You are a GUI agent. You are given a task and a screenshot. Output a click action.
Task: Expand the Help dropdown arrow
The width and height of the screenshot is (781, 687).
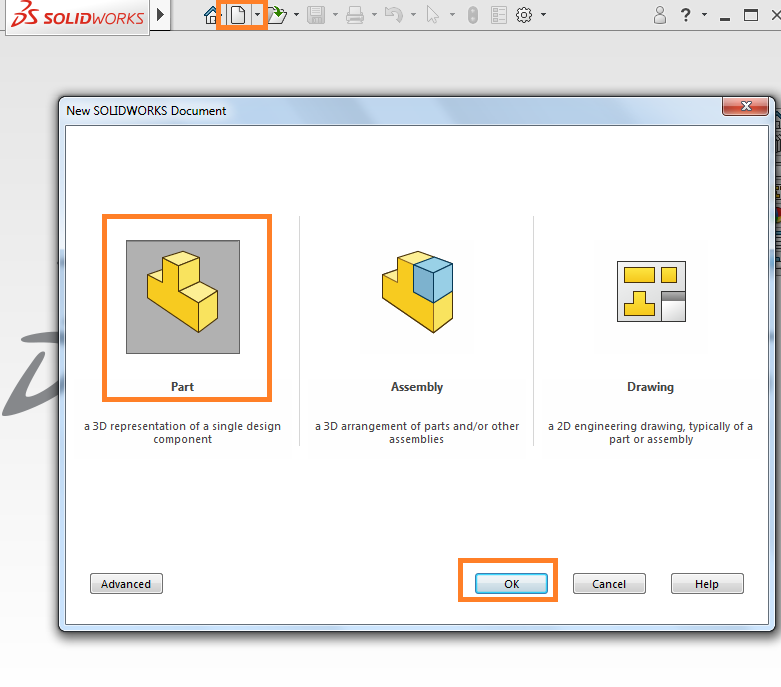tap(704, 15)
